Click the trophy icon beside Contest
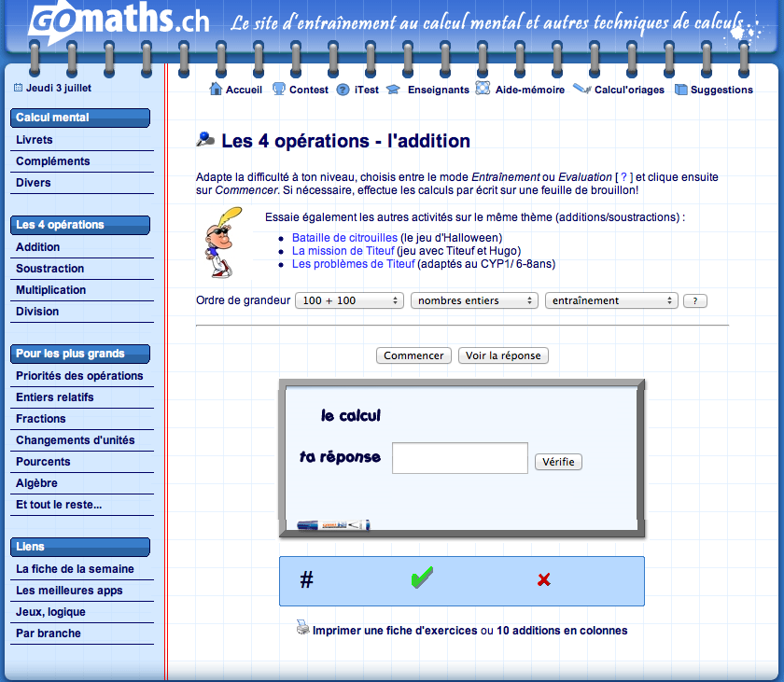Screen dimensions: 784x682 279,90
